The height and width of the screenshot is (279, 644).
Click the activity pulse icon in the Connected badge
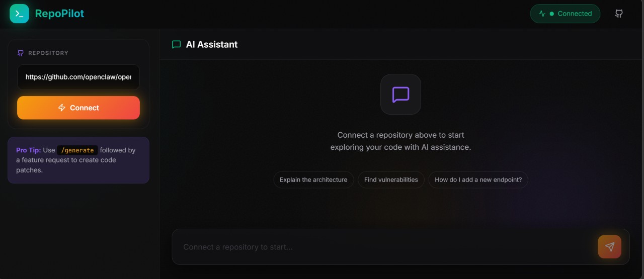(542, 14)
